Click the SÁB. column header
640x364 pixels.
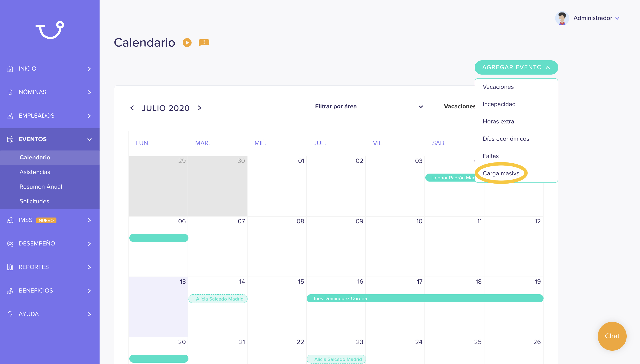(439, 143)
